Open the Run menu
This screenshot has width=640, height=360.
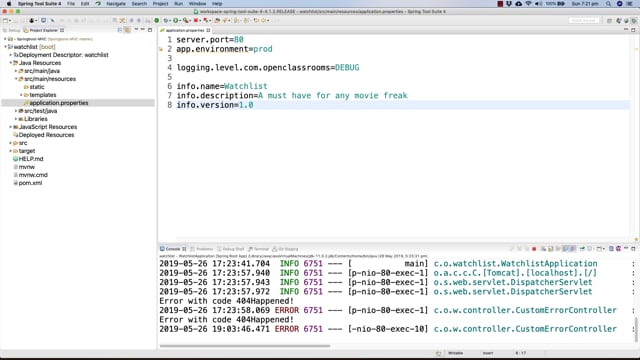[178, 4]
